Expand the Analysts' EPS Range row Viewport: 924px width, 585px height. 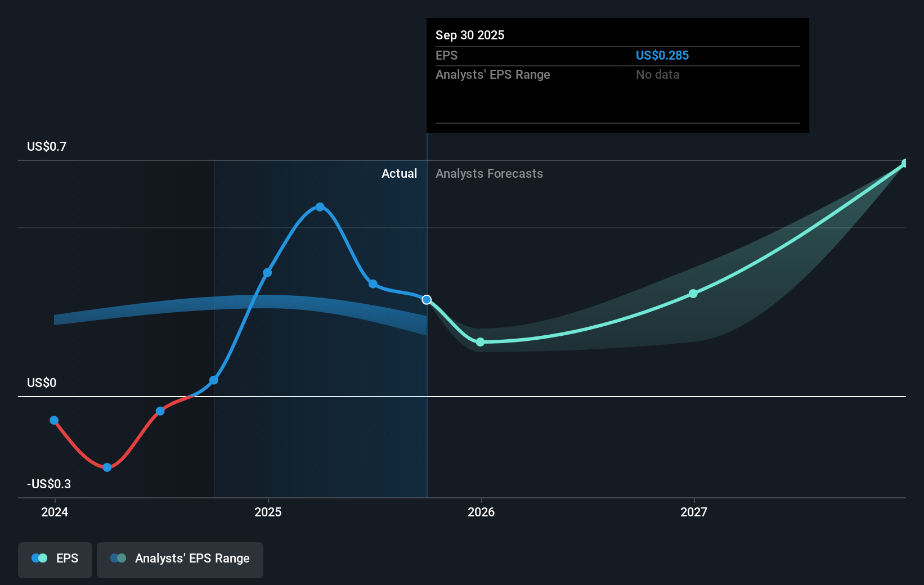[493, 74]
